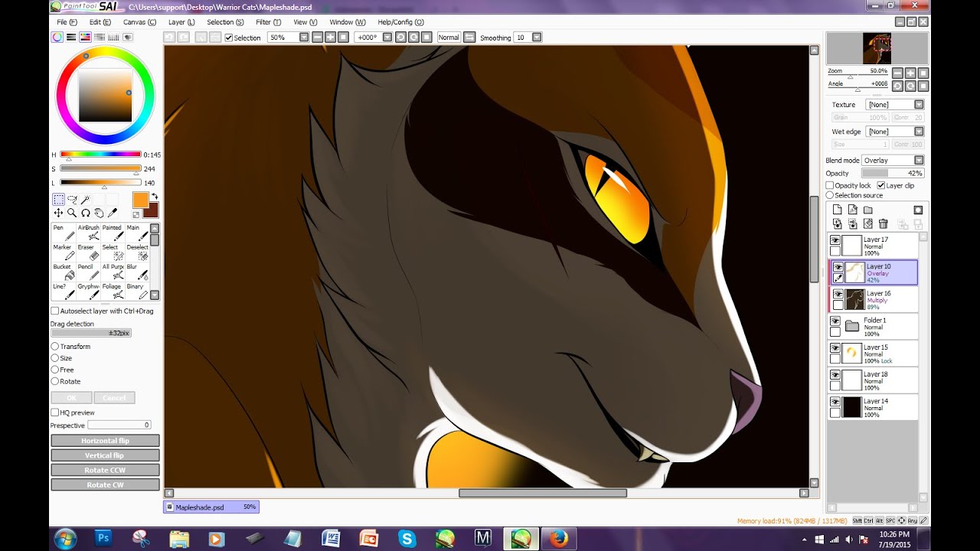
Task: Delete the selected layer with trash icon
Action: [883, 224]
